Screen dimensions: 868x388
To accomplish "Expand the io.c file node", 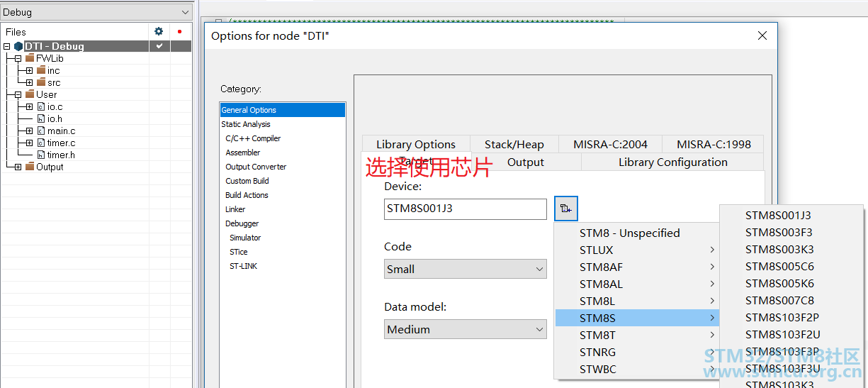I will (x=29, y=106).
